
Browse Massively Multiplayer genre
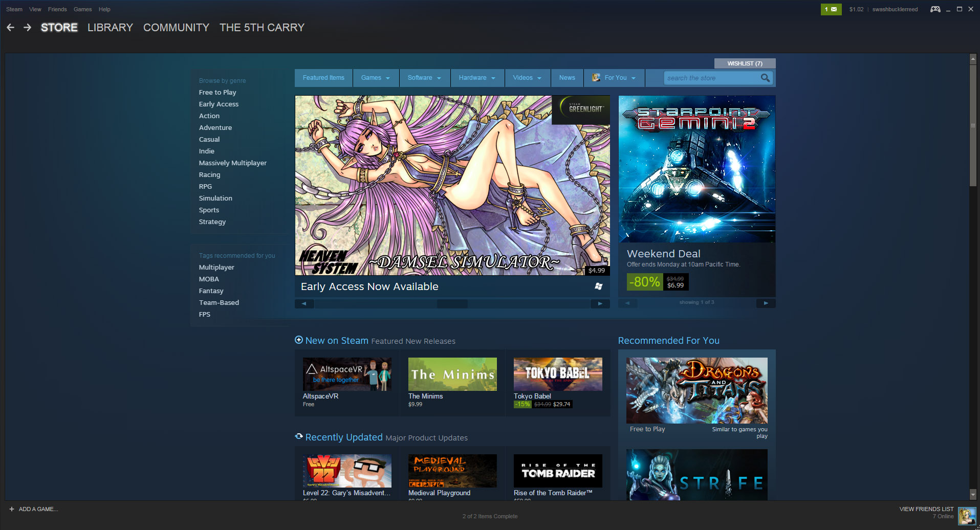tap(233, 163)
